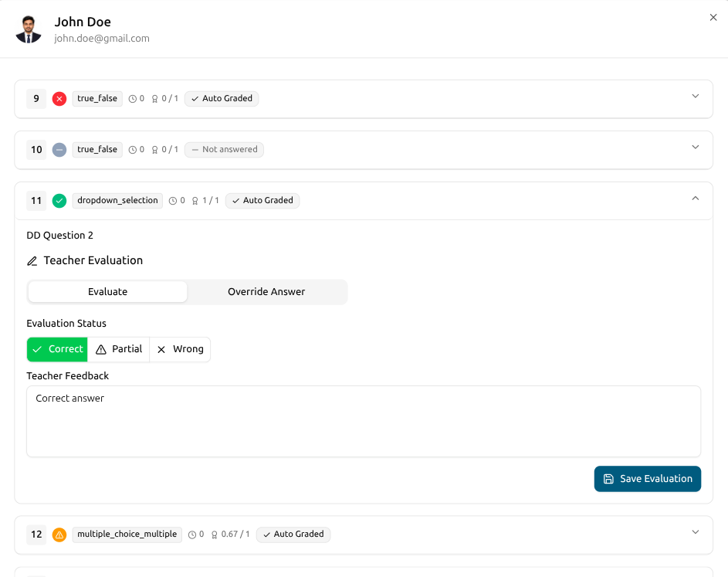Click the DD Question 2 text
728x577 pixels.
tap(60, 236)
